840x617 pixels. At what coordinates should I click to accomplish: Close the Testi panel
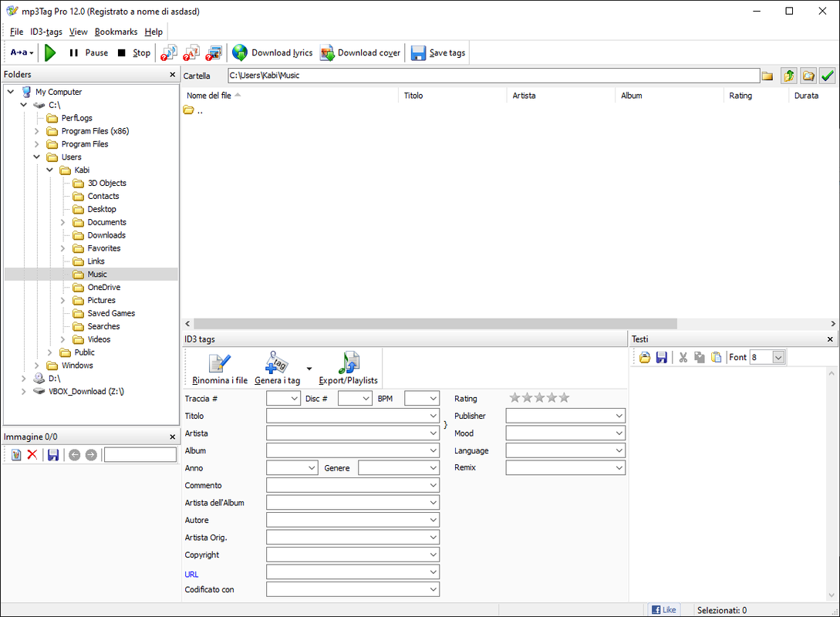tap(830, 339)
